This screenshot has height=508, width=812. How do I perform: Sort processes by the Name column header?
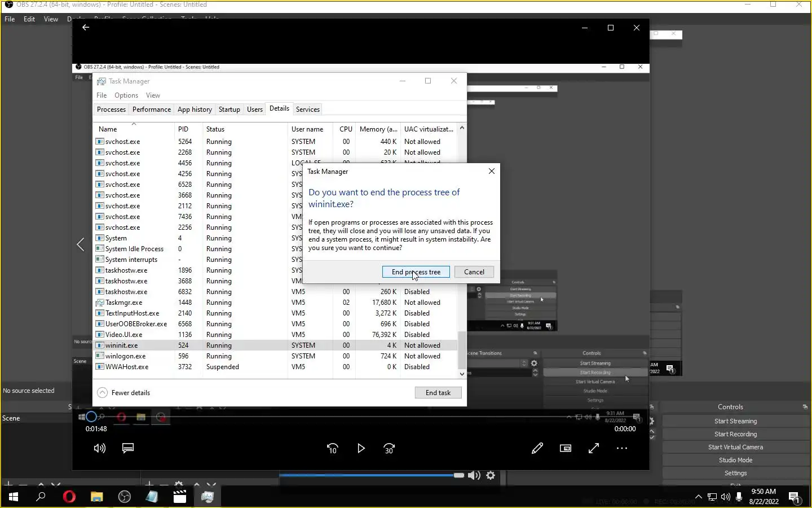134,129
